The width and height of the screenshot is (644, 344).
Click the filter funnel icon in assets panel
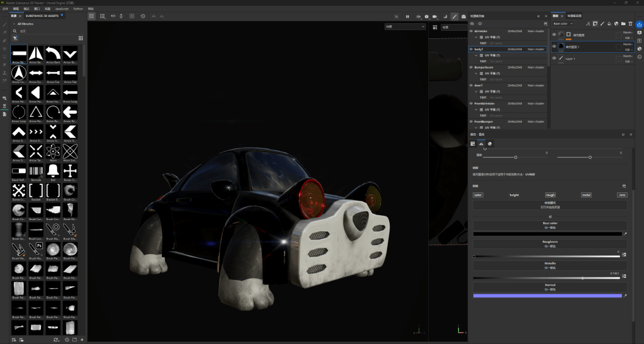pos(15,38)
